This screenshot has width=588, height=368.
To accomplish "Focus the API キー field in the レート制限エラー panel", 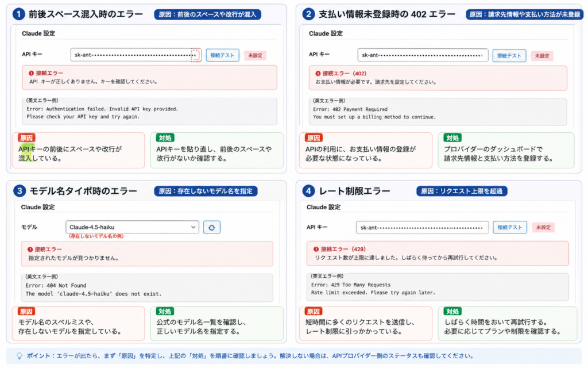I will 422,227.
